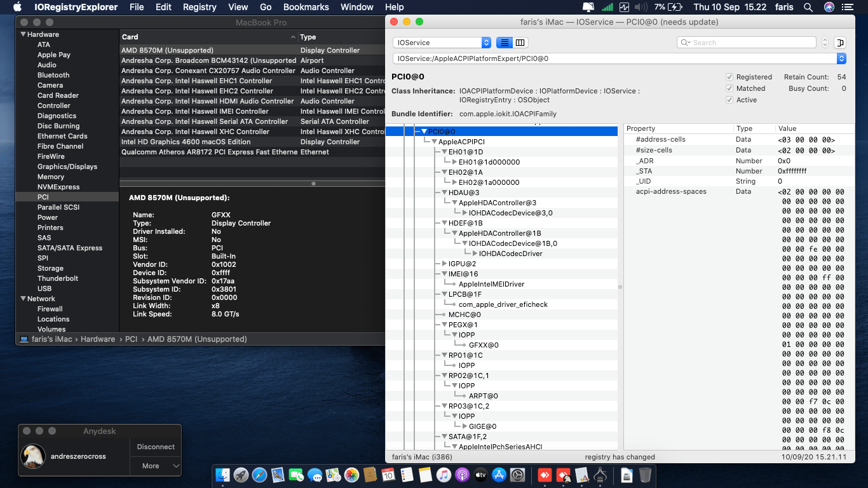This screenshot has width=868, height=488.
Task: Open the IOService path dropdown arrow
Action: coord(841,58)
